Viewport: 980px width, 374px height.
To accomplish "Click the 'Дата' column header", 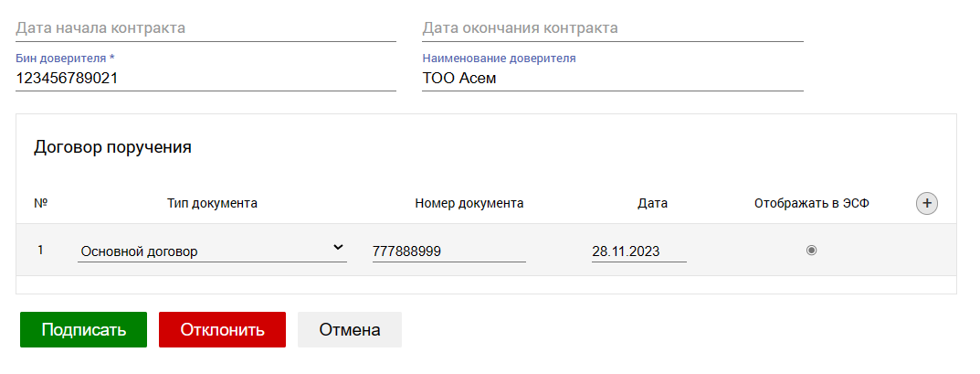I will click(652, 203).
